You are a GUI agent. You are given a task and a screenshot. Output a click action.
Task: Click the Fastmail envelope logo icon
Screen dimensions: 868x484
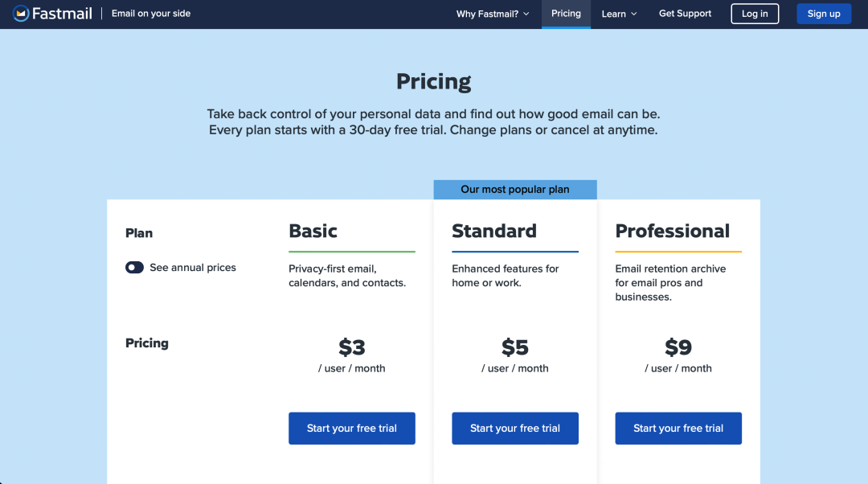pyautogui.click(x=20, y=14)
